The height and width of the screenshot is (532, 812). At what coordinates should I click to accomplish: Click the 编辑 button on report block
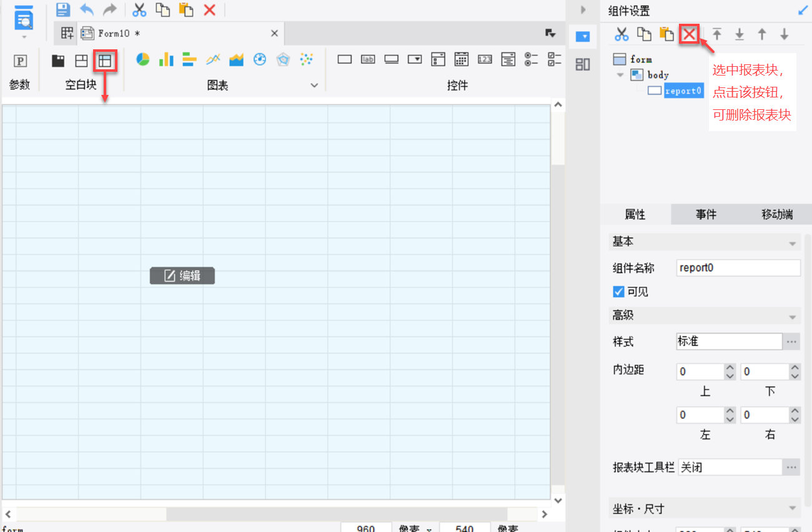(x=182, y=275)
